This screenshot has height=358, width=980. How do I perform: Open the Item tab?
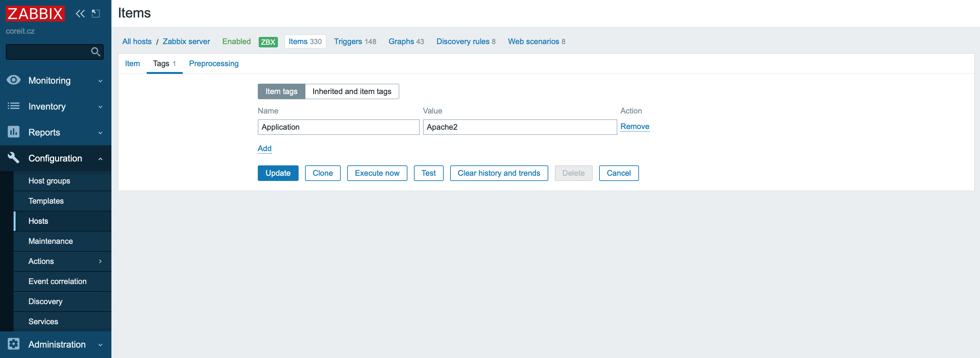(132, 64)
